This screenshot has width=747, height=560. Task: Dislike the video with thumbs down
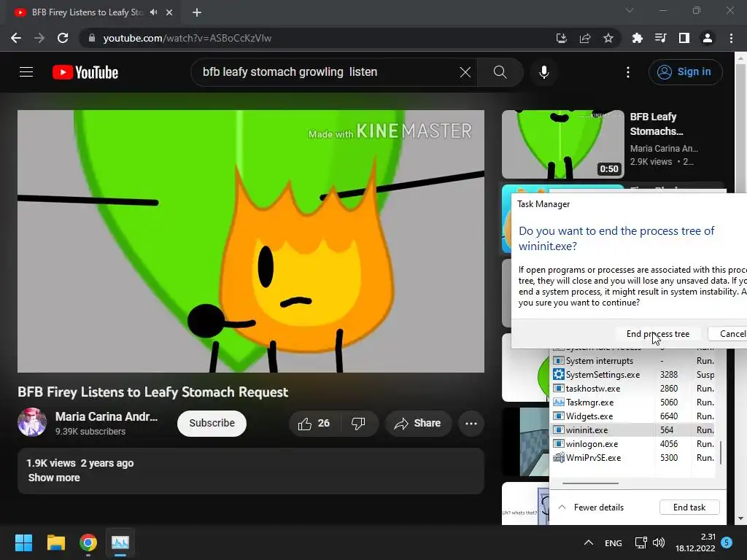(x=358, y=424)
